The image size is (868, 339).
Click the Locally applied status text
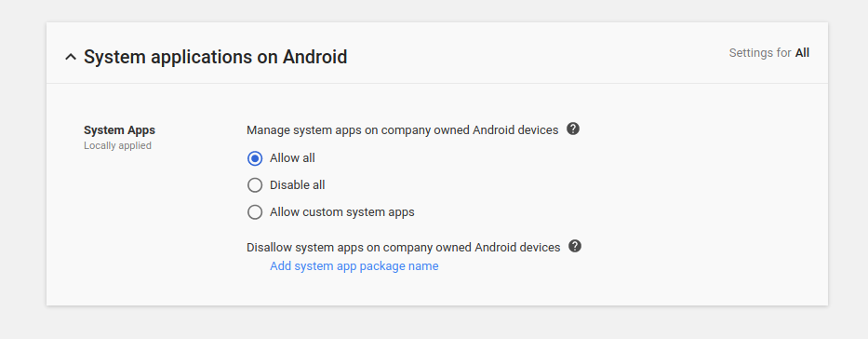(117, 145)
